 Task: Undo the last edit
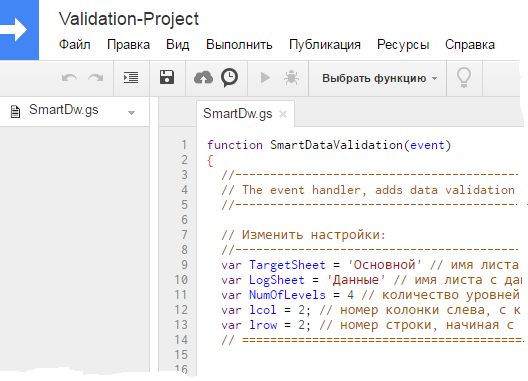[69, 78]
